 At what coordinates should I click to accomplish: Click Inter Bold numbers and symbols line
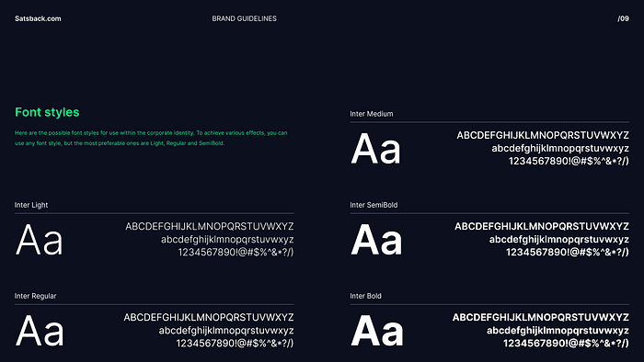[566, 343]
